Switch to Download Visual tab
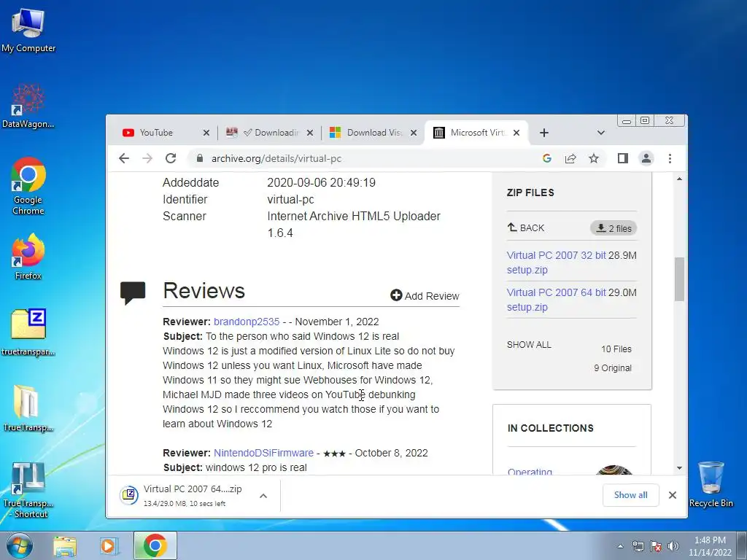Viewport: 747px width, 560px height. pos(373,133)
